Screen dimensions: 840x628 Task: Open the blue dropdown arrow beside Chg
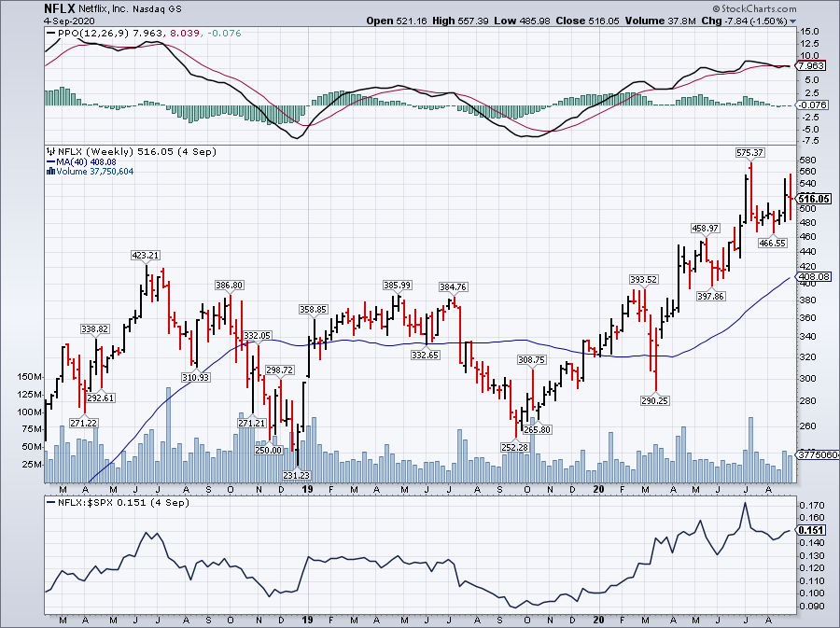pyautogui.click(x=792, y=21)
